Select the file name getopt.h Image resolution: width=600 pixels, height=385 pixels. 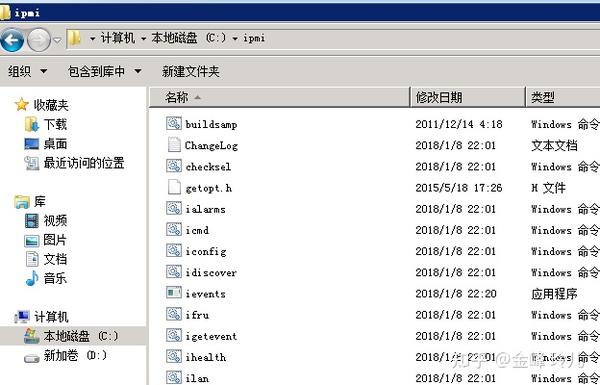coord(209,188)
